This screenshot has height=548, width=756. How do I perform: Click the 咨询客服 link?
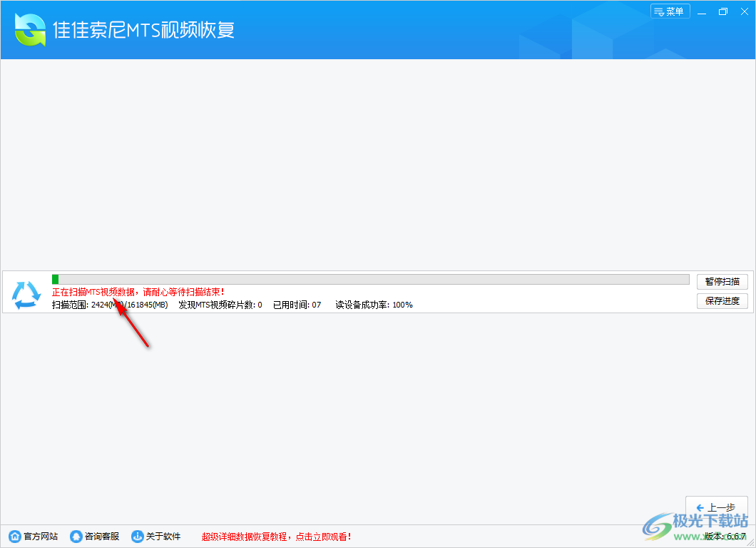(x=102, y=537)
